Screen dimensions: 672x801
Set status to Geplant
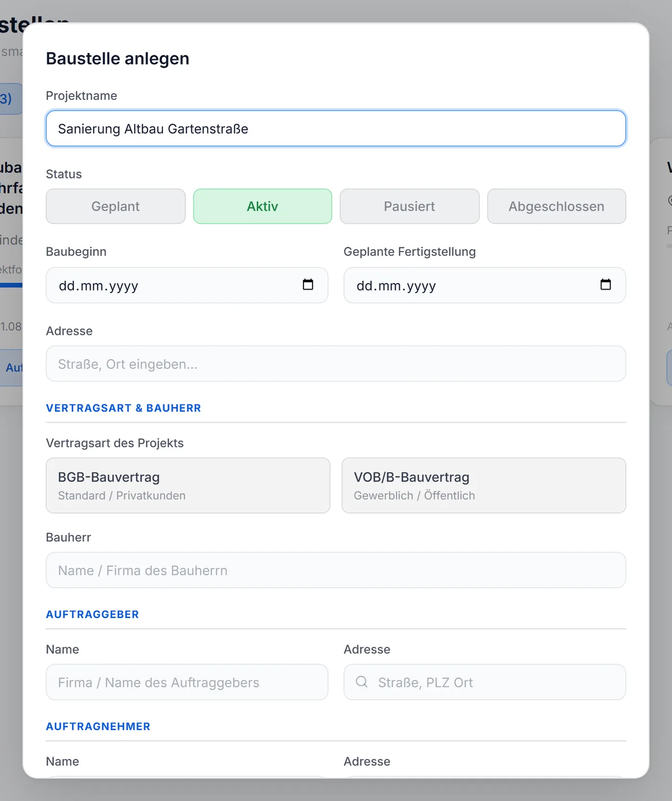(x=116, y=206)
